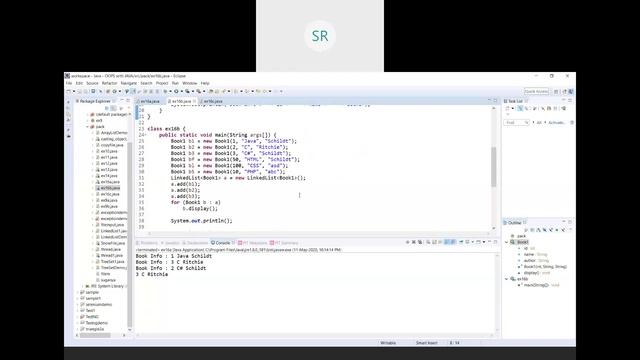The width and height of the screenshot is (640, 360).
Task: Click the Run (green play) toolbar icon
Action: 176,91
